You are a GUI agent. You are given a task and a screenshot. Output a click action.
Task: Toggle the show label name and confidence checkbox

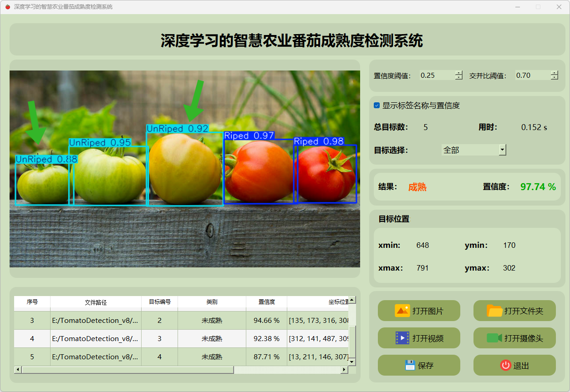(377, 106)
